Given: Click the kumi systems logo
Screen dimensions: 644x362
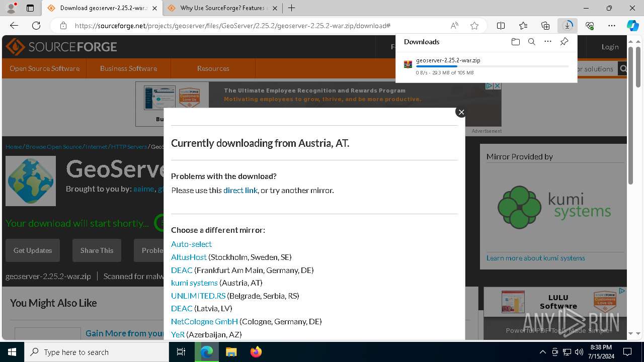Looking at the screenshot, I should pos(553,207).
